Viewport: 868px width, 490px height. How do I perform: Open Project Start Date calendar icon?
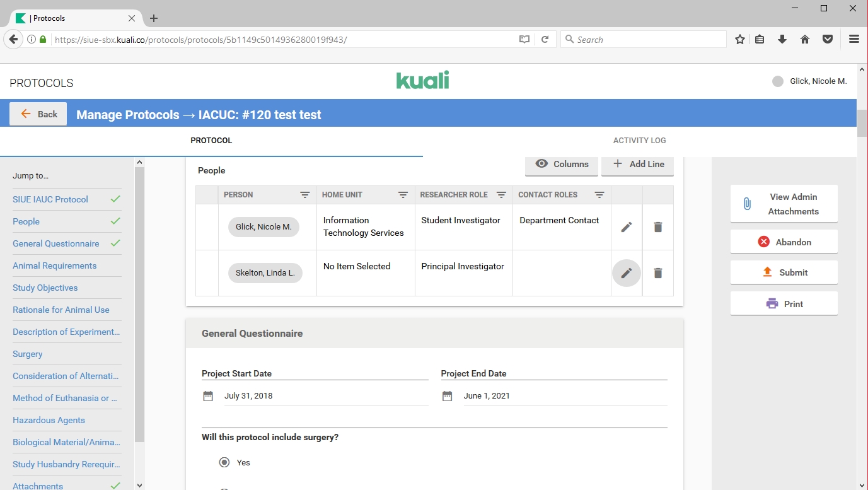pos(208,396)
